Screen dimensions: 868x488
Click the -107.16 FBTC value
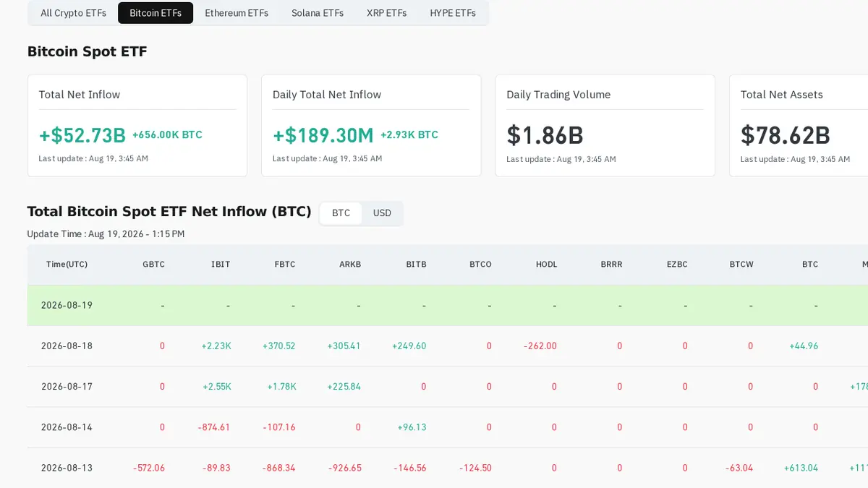click(279, 427)
